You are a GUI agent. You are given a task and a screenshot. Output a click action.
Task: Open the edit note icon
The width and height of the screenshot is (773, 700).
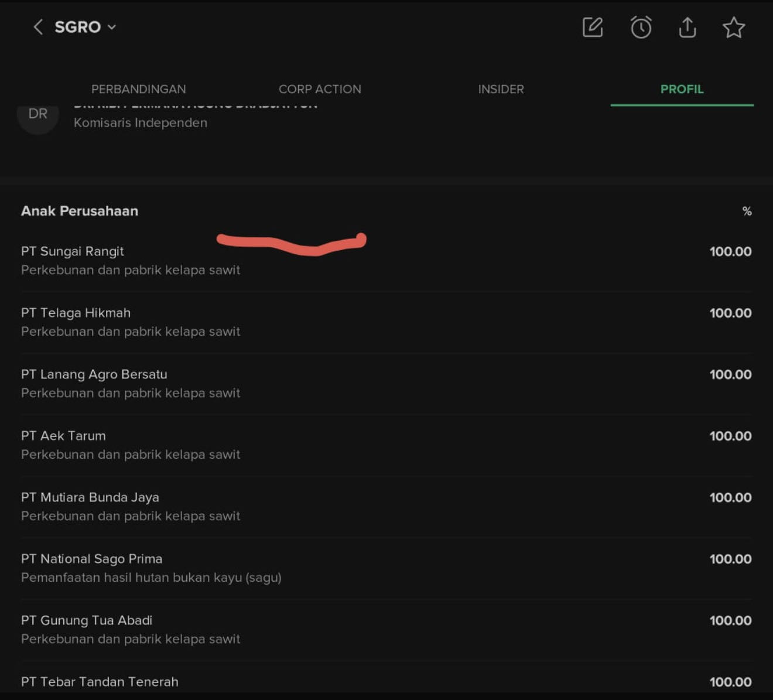[x=593, y=27]
